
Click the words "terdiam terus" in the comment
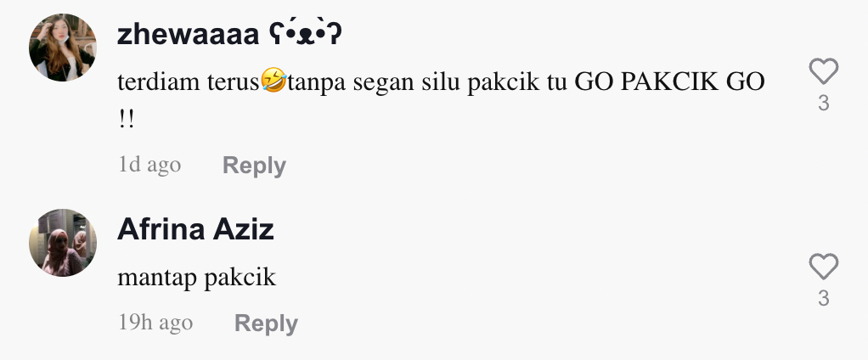189,83
